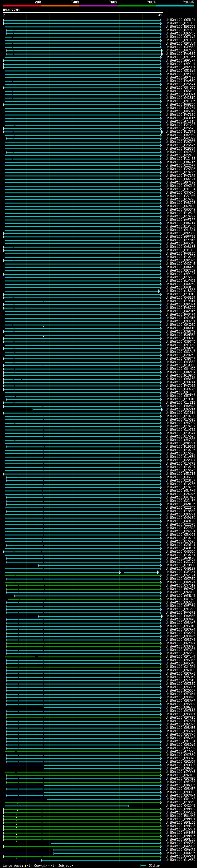The image size is (197, 868).
Task: Click the red 20% identity legend segment
Action: pyautogui.click(x=22, y=6)
